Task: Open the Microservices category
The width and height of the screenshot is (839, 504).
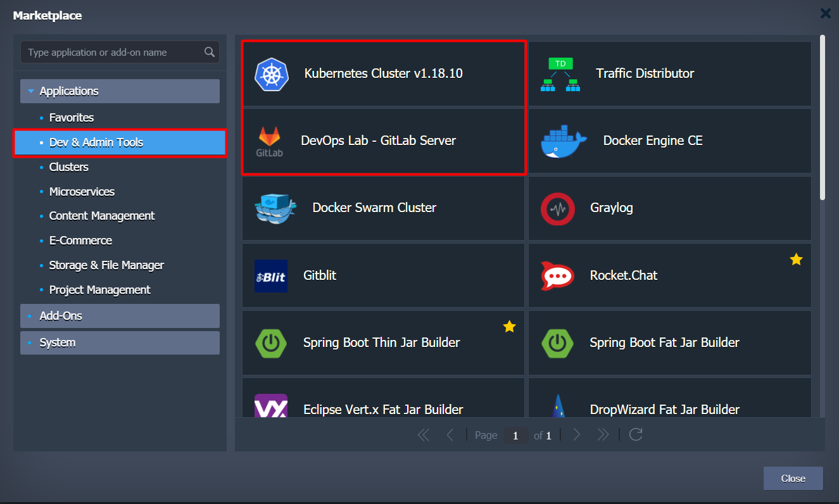Action: pos(82,192)
